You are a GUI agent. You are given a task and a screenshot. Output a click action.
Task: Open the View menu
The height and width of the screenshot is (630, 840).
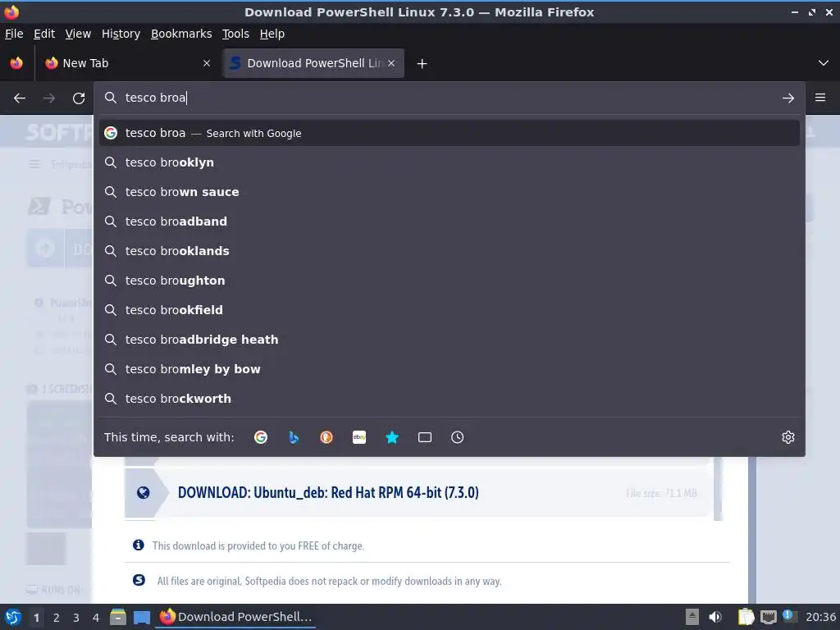pyautogui.click(x=78, y=34)
